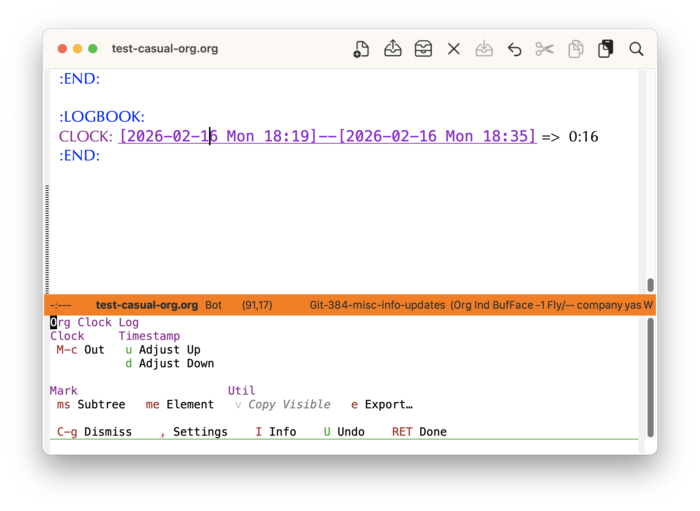Click the CLOCK: keyword text
Image resolution: width=700 pixels, height=511 pixels.
pyautogui.click(x=86, y=137)
